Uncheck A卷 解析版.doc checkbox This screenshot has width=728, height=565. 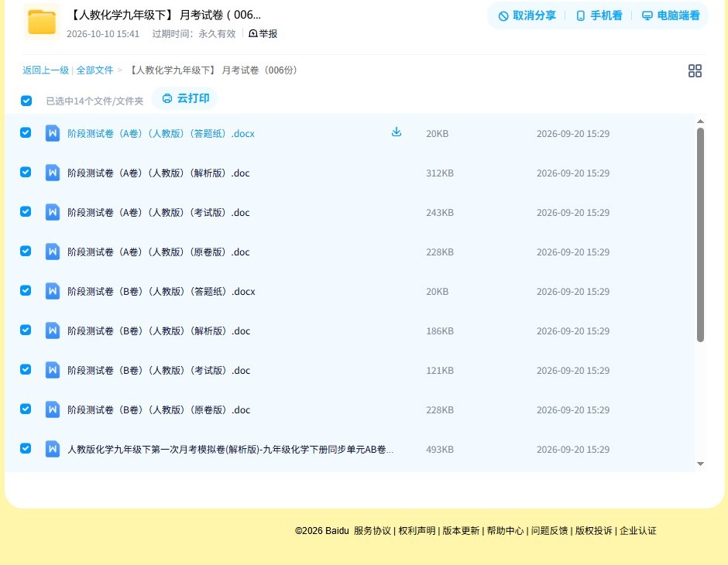(x=26, y=172)
